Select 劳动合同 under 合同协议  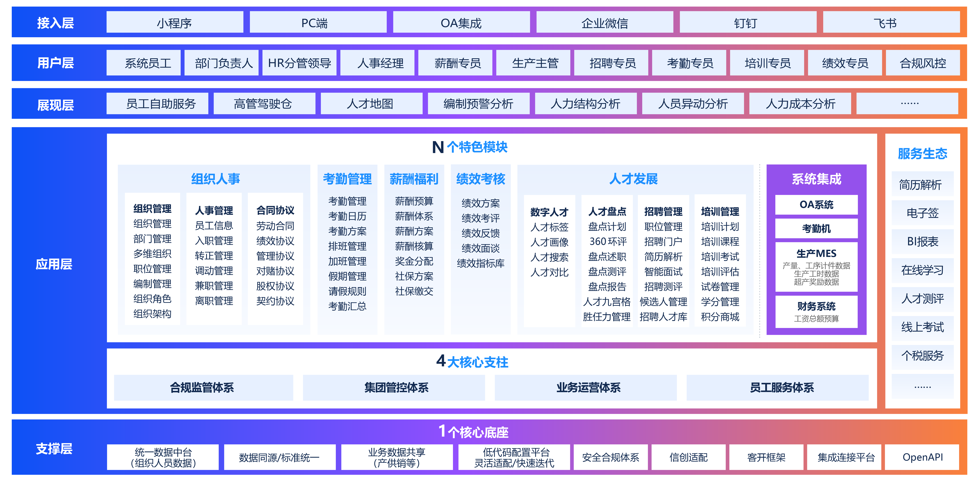pyautogui.click(x=275, y=226)
